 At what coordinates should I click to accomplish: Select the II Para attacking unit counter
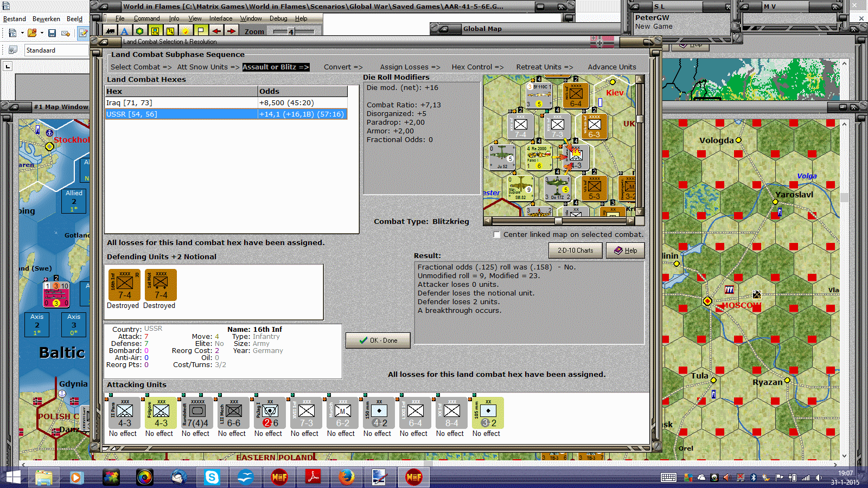[x=124, y=413]
